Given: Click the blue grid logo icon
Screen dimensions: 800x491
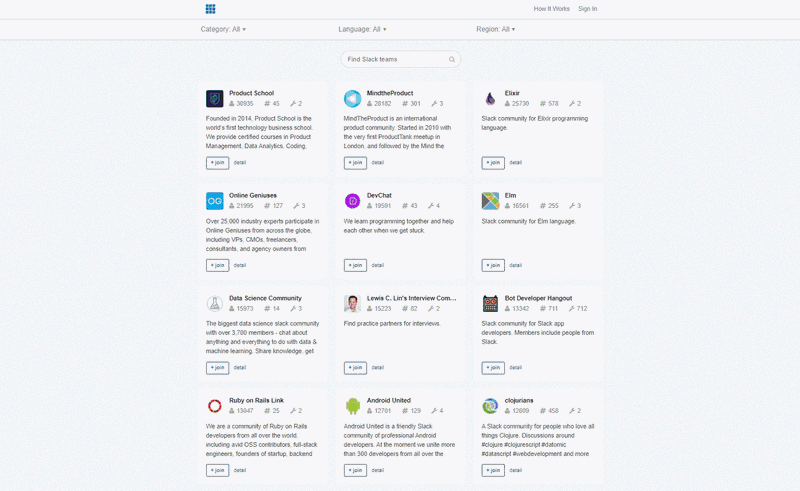Looking at the screenshot, I should (x=210, y=9).
